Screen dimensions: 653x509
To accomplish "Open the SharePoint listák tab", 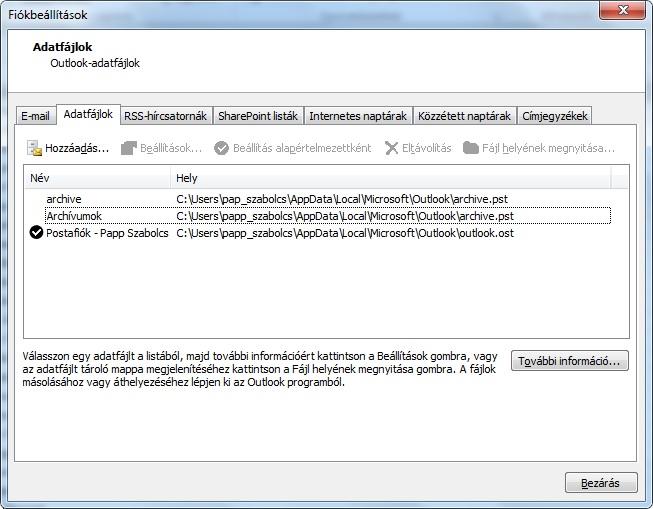I will click(258, 115).
